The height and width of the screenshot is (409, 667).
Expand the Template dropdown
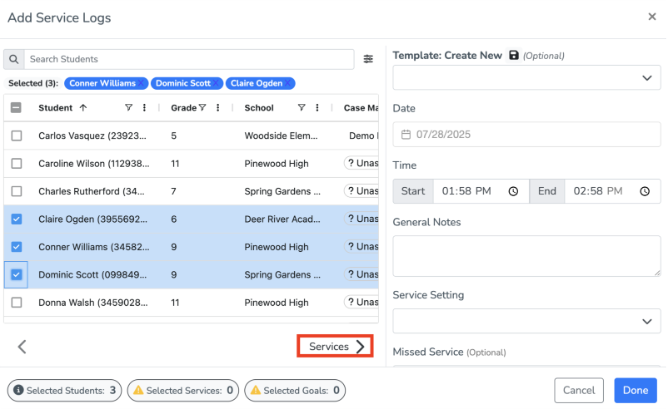pyautogui.click(x=526, y=78)
